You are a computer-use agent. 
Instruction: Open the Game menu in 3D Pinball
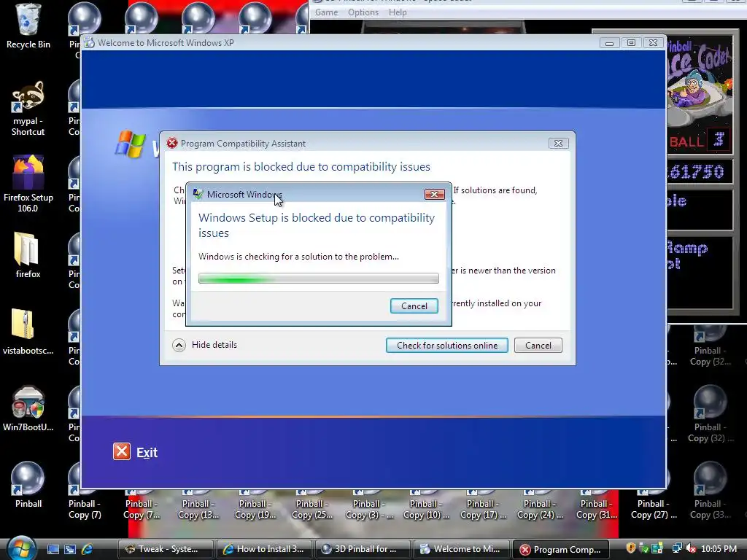point(326,12)
